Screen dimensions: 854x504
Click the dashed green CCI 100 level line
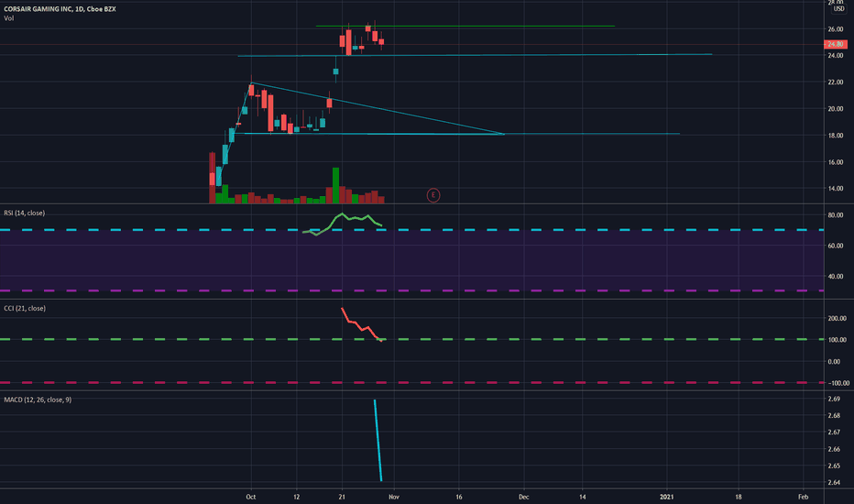coord(411,339)
